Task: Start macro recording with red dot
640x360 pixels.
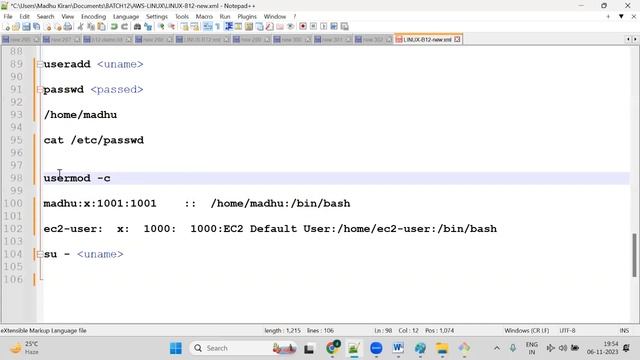Action: pyautogui.click(x=303, y=27)
